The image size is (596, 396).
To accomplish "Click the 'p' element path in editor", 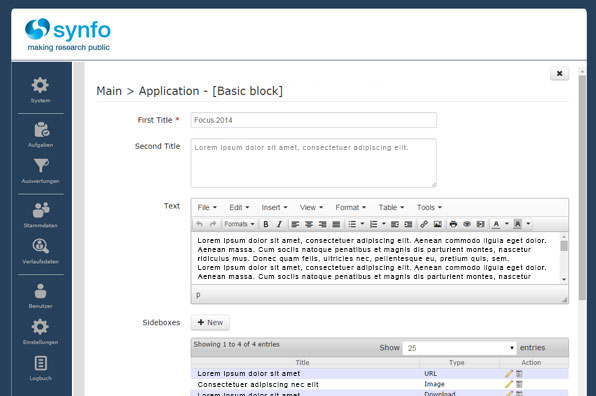I will pos(198,295).
